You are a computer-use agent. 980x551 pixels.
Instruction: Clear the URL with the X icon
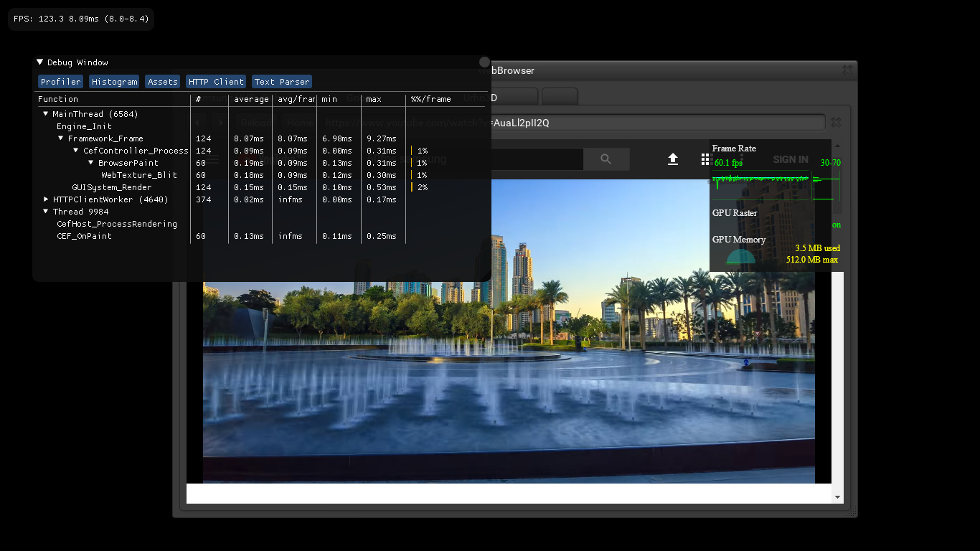pyautogui.click(x=836, y=123)
